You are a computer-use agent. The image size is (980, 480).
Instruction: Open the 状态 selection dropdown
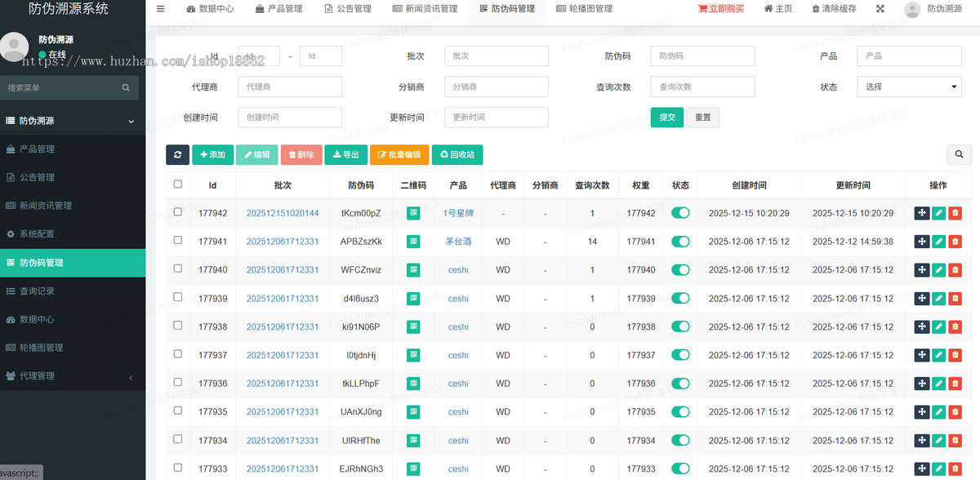[909, 87]
